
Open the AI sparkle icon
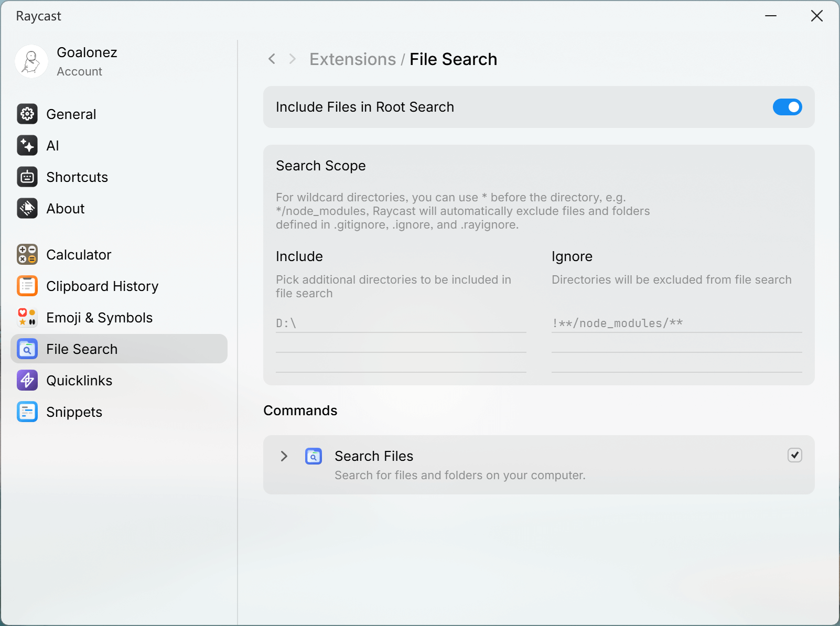click(x=27, y=145)
